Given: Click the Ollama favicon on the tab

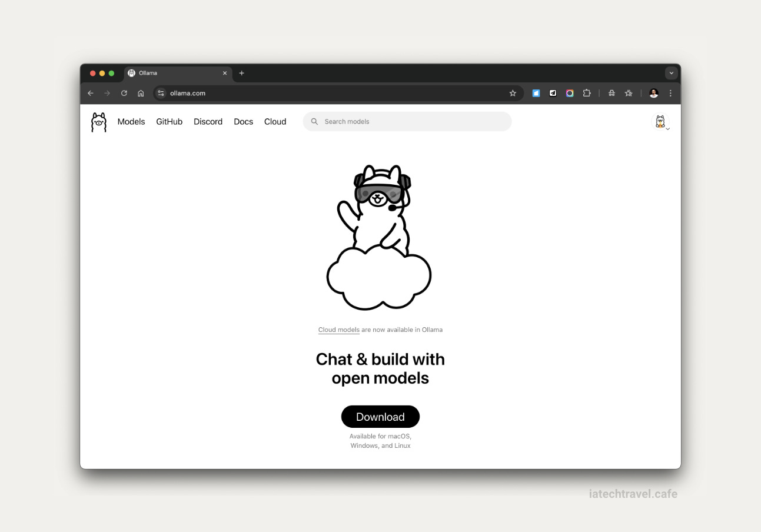Looking at the screenshot, I should coord(131,73).
